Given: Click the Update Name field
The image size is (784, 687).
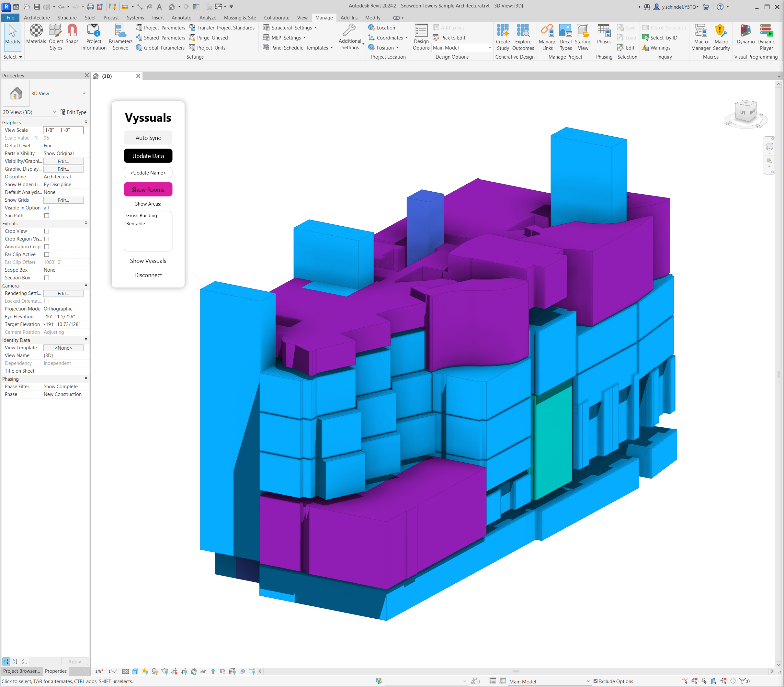Looking at the screenshot, I should click(x=148, y=173).
